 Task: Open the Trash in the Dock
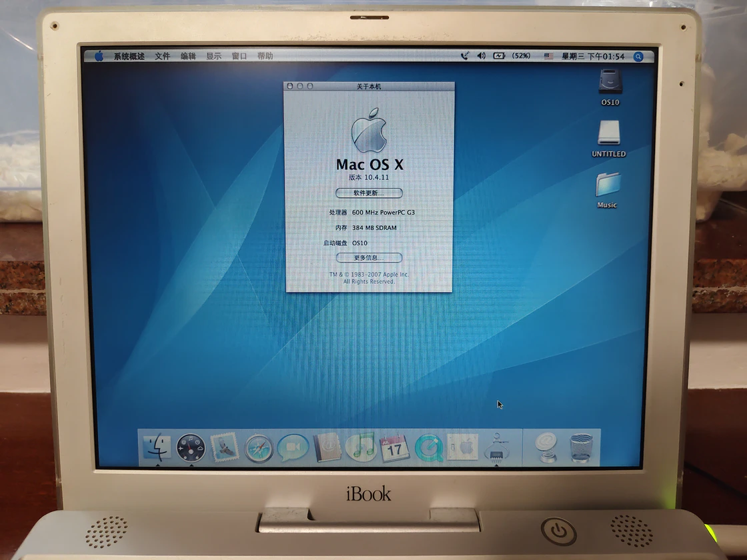tap(581, 447)
